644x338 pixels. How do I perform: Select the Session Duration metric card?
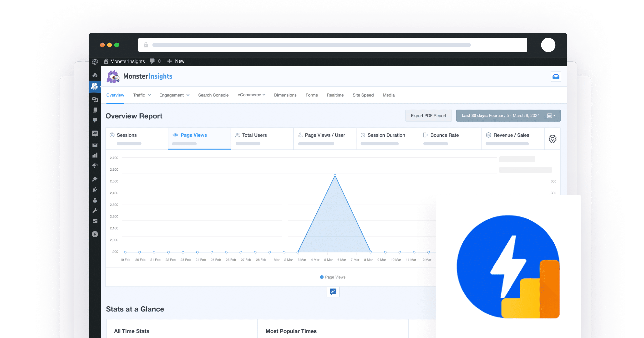[x=387, y=138]
